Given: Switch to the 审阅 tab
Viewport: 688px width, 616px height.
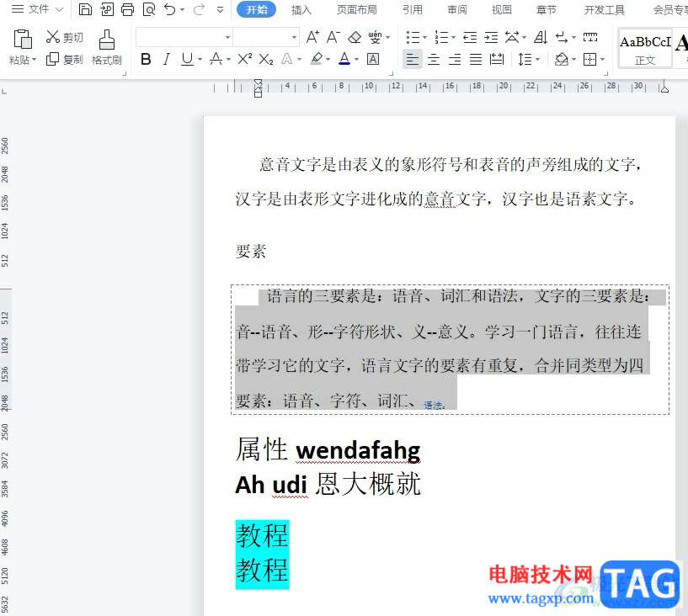Looking at the screenshot, I should coord(456,9).
